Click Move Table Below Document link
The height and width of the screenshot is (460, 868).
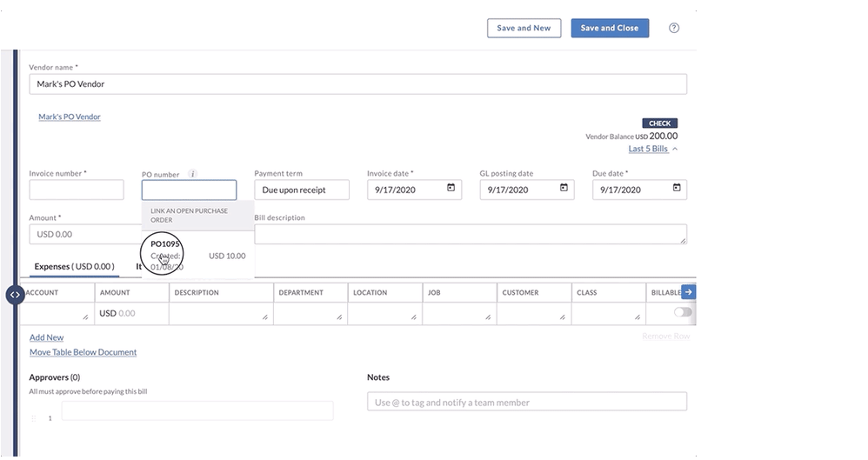coord(83,352)
